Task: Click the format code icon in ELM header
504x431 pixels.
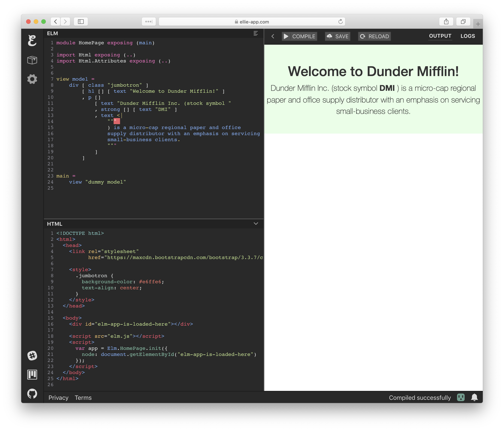Action: point(256,33)
